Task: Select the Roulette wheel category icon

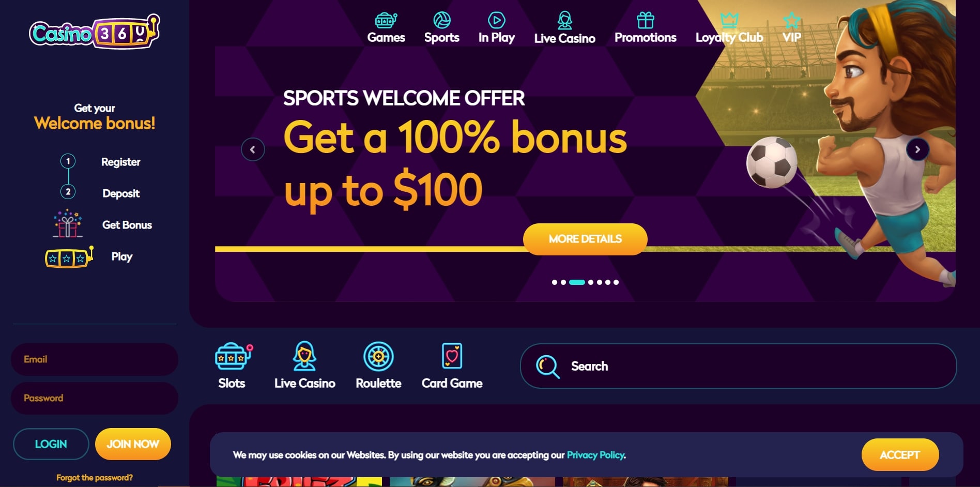Action: (378, 356)
